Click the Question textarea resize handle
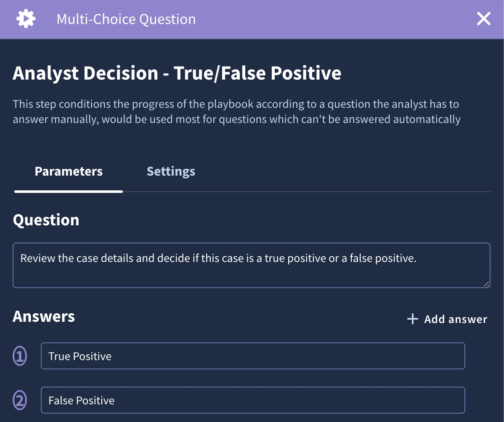 tap(486, 283)
